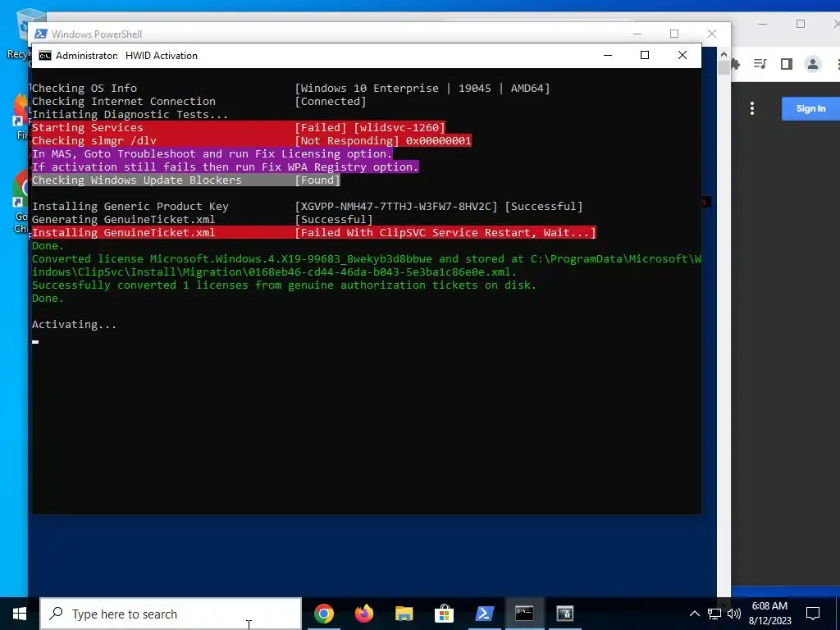Open Chrome from the taskbar
The width and height of the screenshot is (840, 630).
323,614
